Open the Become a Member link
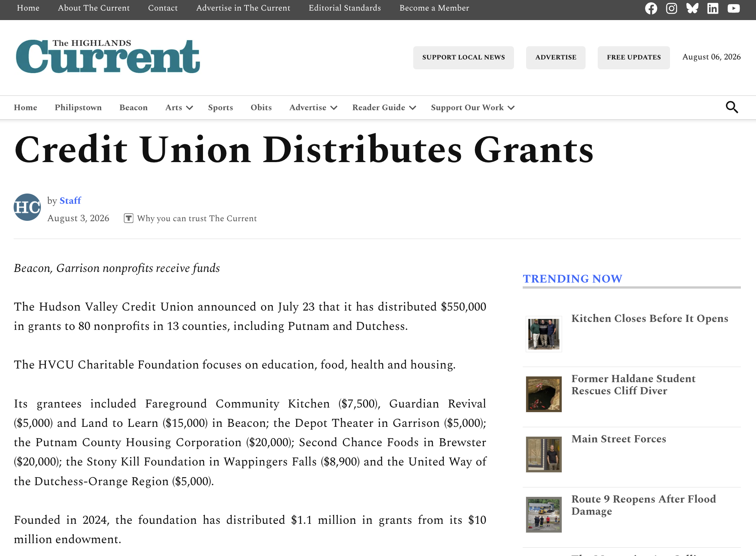 tap(434, 8)
